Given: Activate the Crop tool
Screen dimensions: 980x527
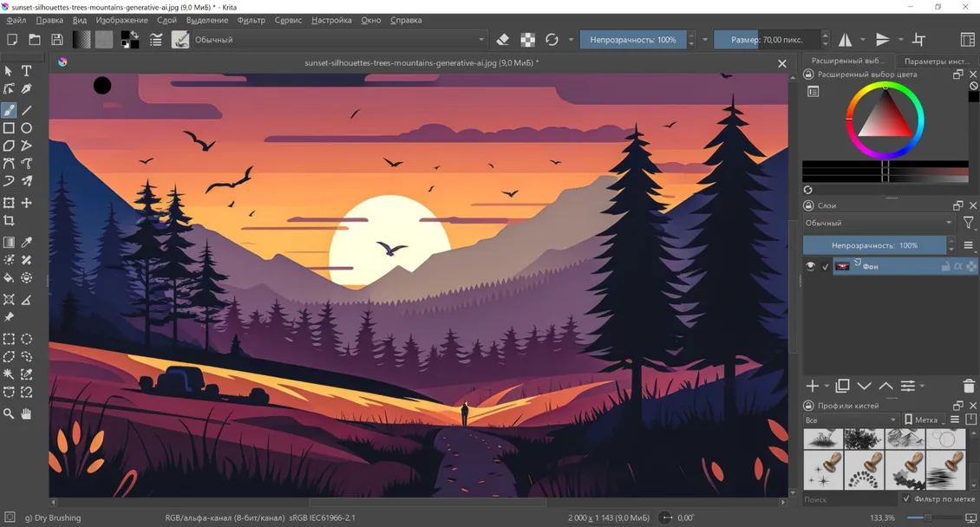Looking at the screenshot, I should [x=10, y=222].
